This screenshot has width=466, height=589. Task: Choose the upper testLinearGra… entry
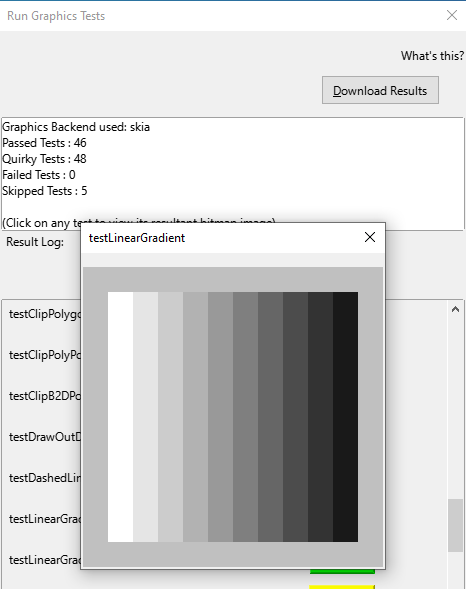[45, 519]
